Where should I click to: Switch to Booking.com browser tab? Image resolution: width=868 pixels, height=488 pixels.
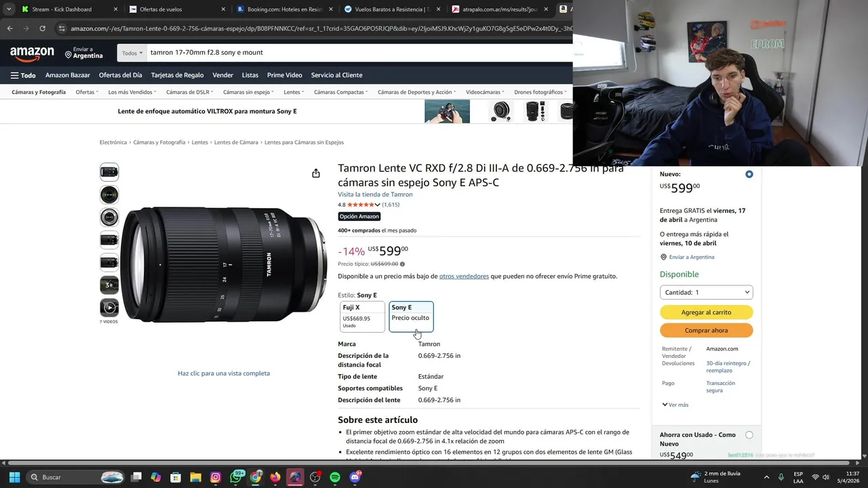(279, 9)
